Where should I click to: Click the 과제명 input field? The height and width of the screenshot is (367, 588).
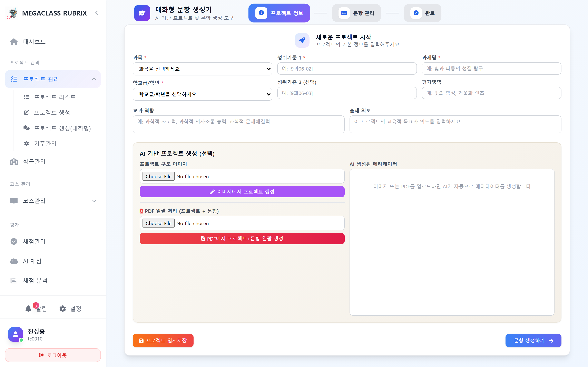click(x=491, y=69)
